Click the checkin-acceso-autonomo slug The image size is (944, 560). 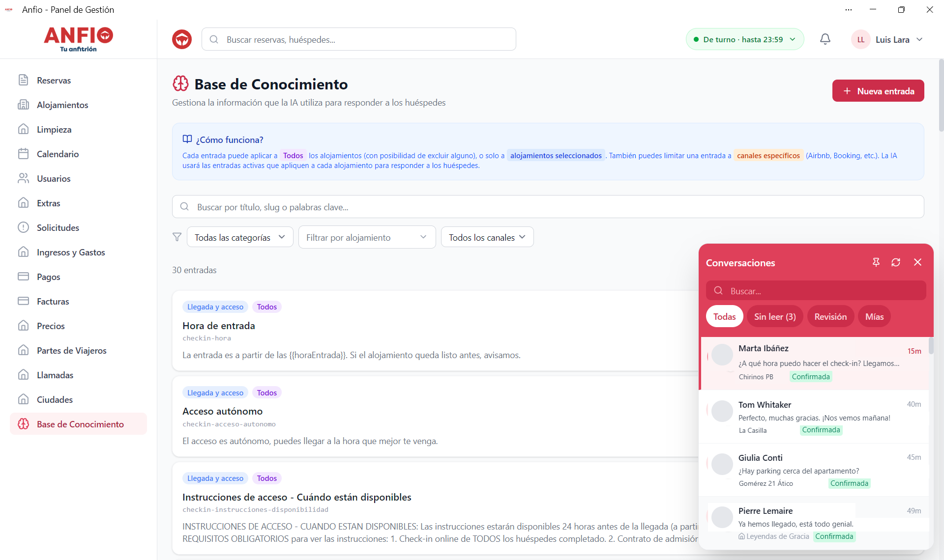(229, 424)
